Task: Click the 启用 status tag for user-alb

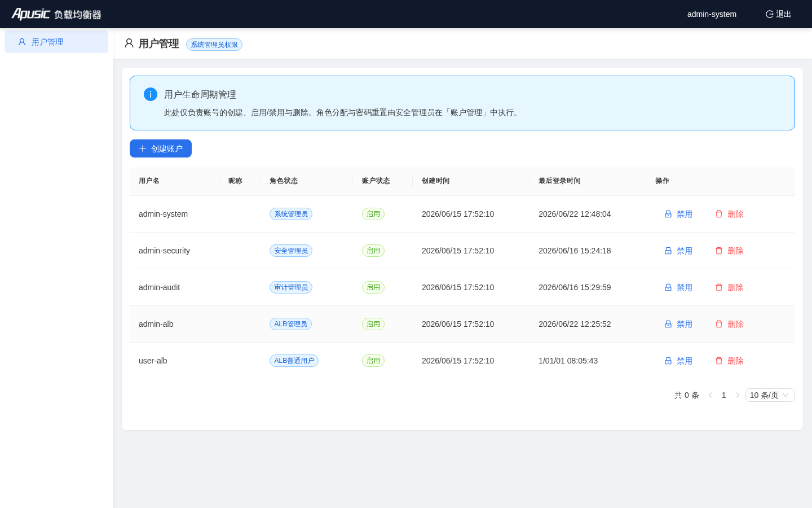Action: tap(373, 361)
